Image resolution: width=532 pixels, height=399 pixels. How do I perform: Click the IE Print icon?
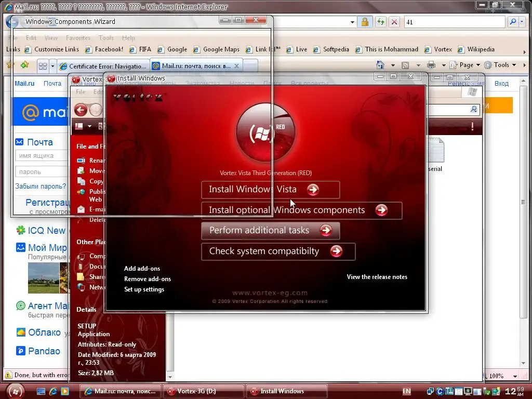pos(431,65)
